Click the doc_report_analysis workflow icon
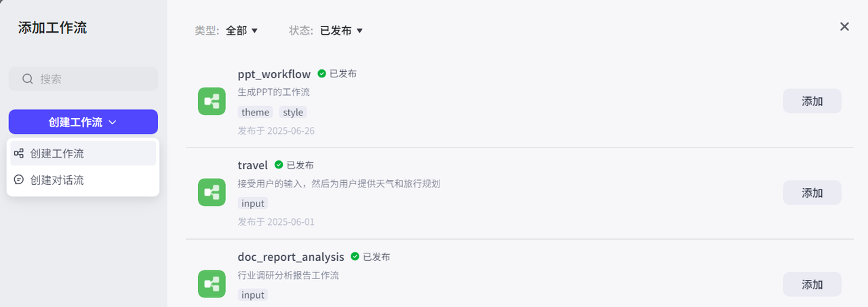Screen dimensions: 868x307 pos(212,283)
